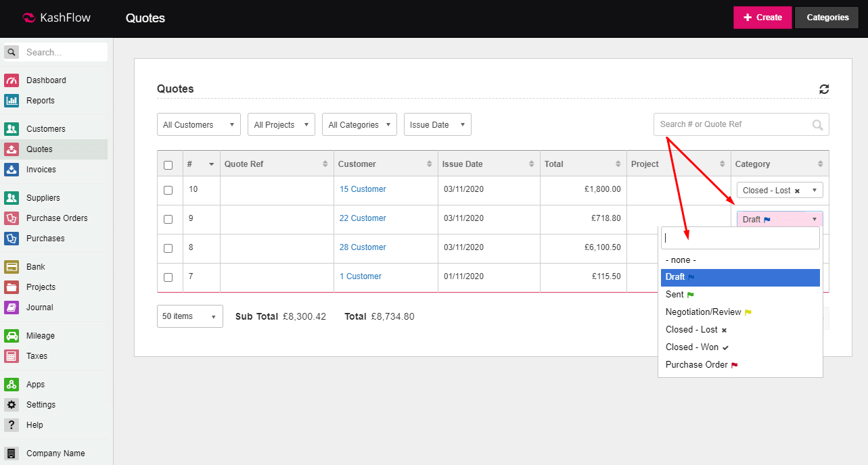Open the 50 items page size dropdown
Image resolution: width=868 pixels, height=465 pixels.
pyautogui.click(x=189, y=316)
